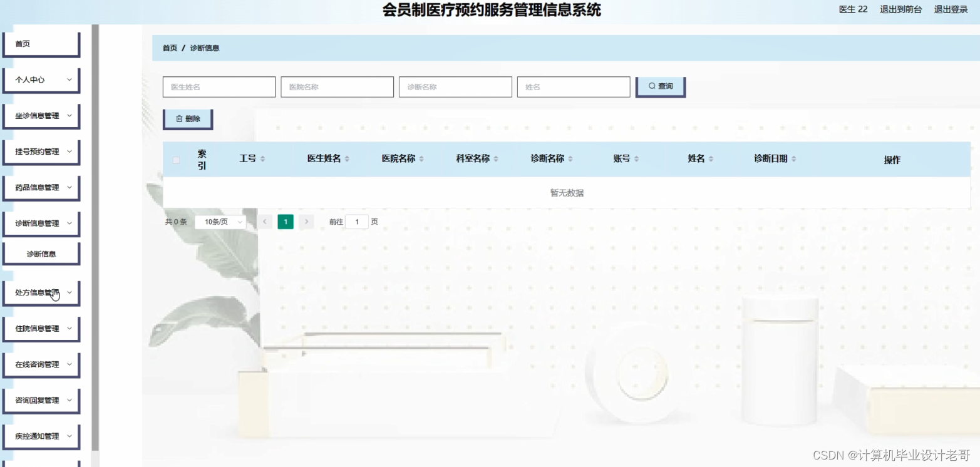Select the 诊断信息 submenu item
The width and height of the screenshot is (980, 467).
pyautogui.click(x=41, y=254)
